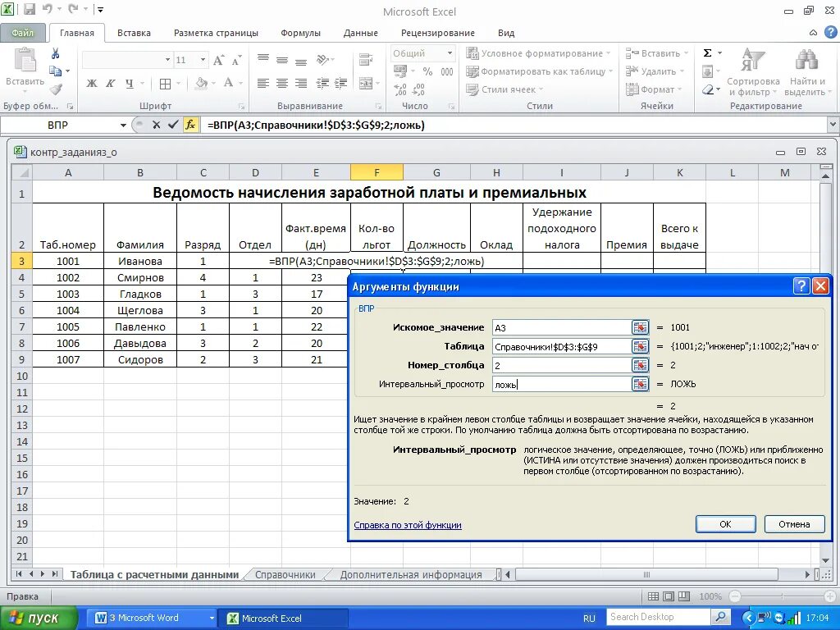Click the formula bar Cancel X
The width and height of the screenshot is (840, 630).
pyautogui.click(x=157, y=125)
